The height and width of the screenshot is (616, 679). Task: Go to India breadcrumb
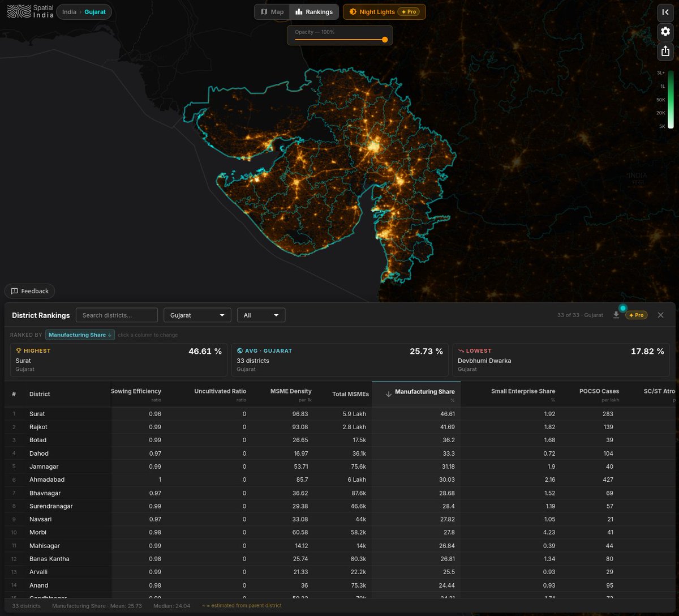click(x=69, y=12)
